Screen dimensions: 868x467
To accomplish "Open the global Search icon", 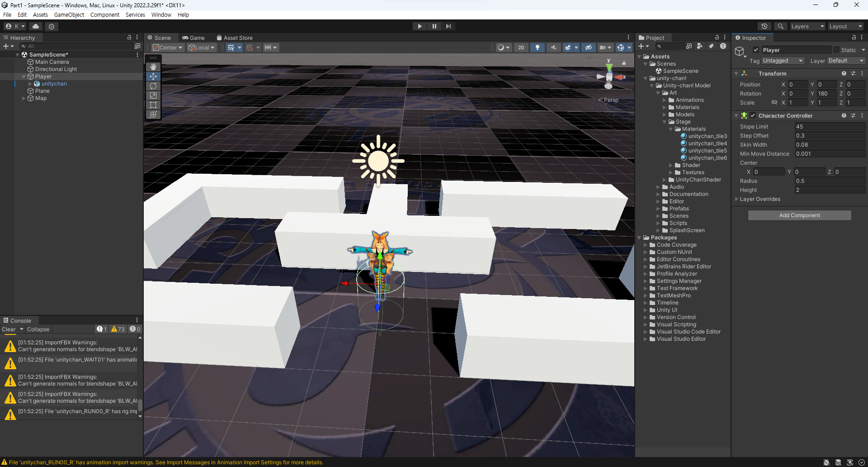I will tap(780, 26).
